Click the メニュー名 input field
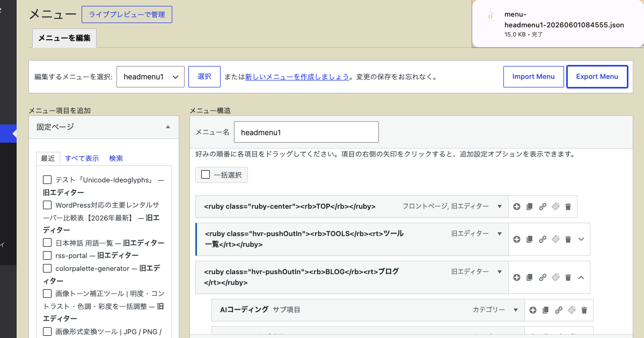This screenshot has height=338, width=644. click(x=306, y=132)
